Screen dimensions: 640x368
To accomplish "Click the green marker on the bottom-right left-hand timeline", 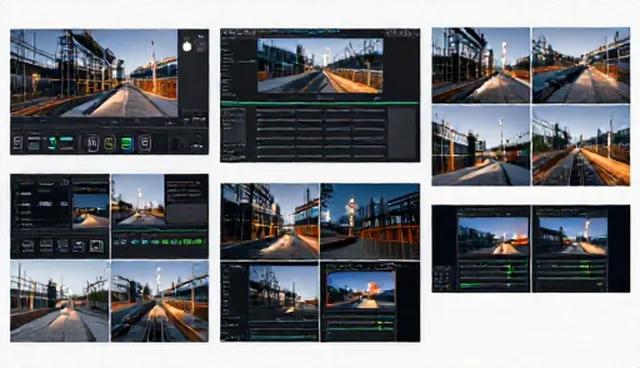I will (x=509, y=269).
